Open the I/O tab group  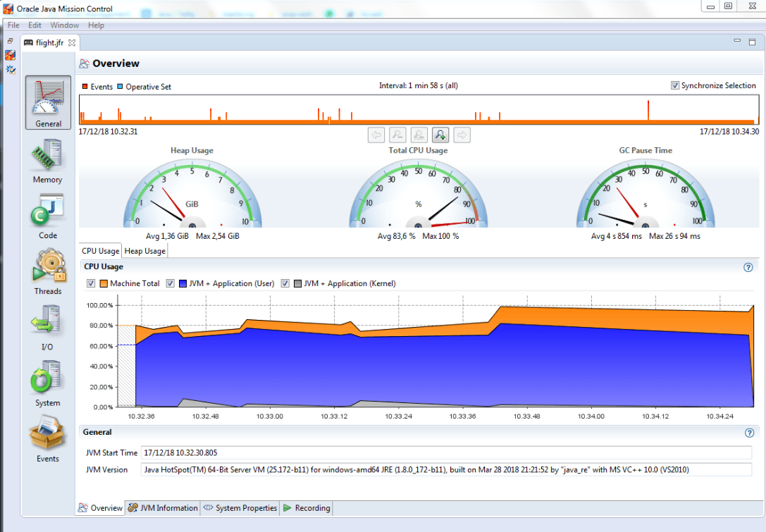pos(47,328)
